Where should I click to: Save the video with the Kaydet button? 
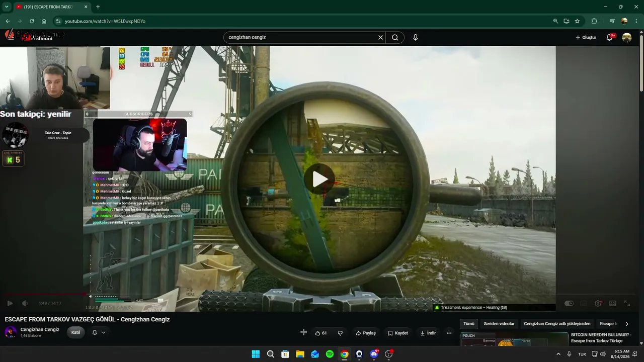tap(397, 333)
